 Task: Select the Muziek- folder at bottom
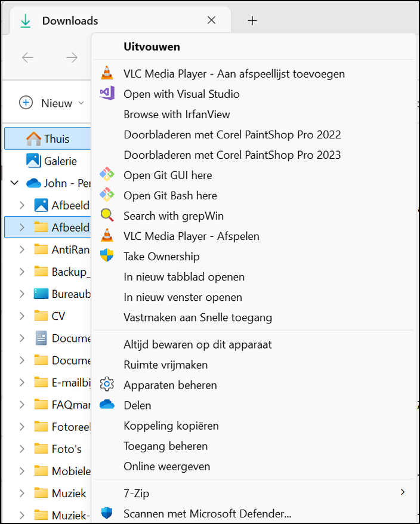point(48,515)
